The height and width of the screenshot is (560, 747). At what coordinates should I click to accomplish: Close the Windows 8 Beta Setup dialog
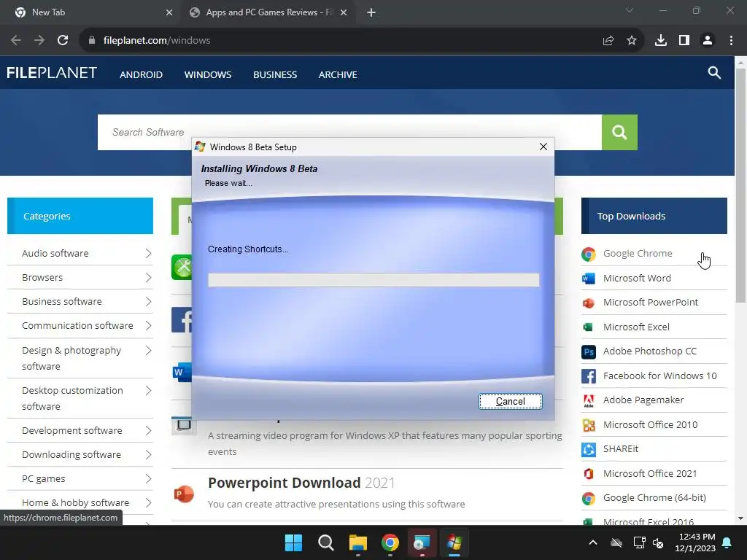543,147
